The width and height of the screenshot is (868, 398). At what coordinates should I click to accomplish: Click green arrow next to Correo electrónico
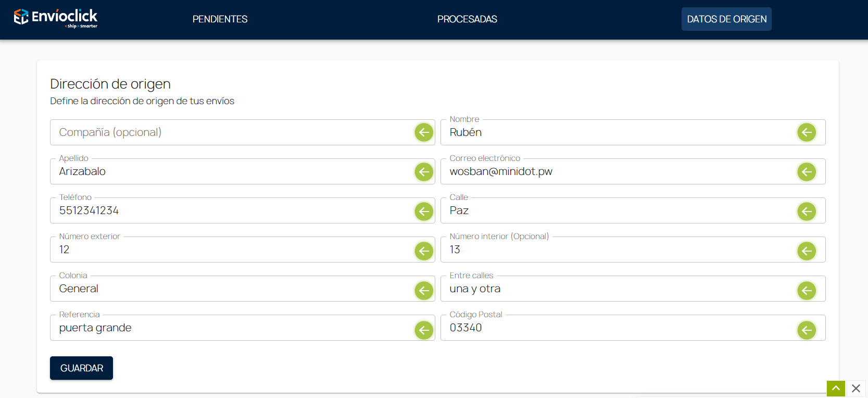tap(806, 171)
